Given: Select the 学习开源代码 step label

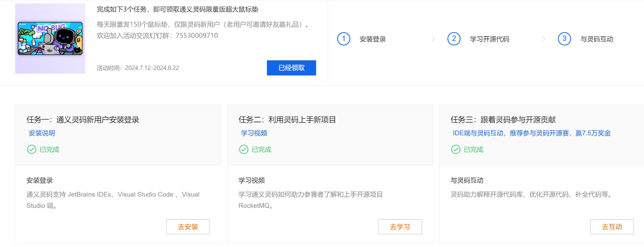Looking at the screenshot, I should pos(489,39).
